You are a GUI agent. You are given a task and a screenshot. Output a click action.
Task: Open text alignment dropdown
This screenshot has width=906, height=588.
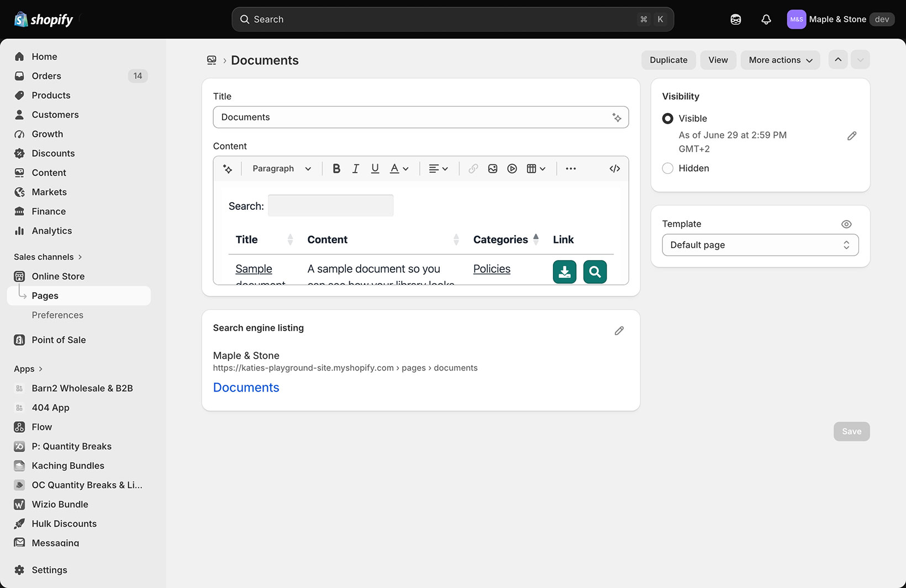[439, 168]
